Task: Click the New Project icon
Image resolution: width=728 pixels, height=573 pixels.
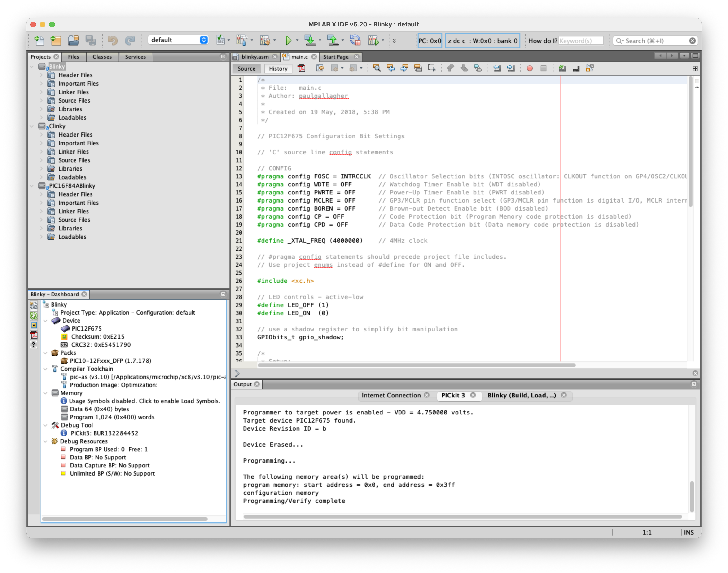Action: coord(56,41)
